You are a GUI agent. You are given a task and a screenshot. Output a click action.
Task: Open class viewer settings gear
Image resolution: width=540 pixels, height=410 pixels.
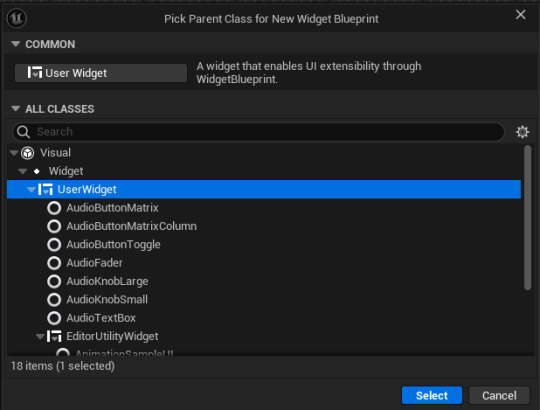click(522, 132)
